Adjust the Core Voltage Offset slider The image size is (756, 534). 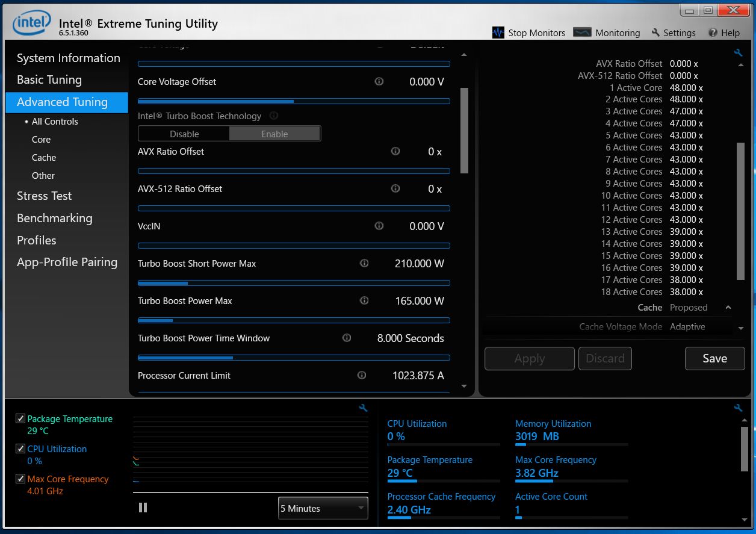tap(294, 101)
